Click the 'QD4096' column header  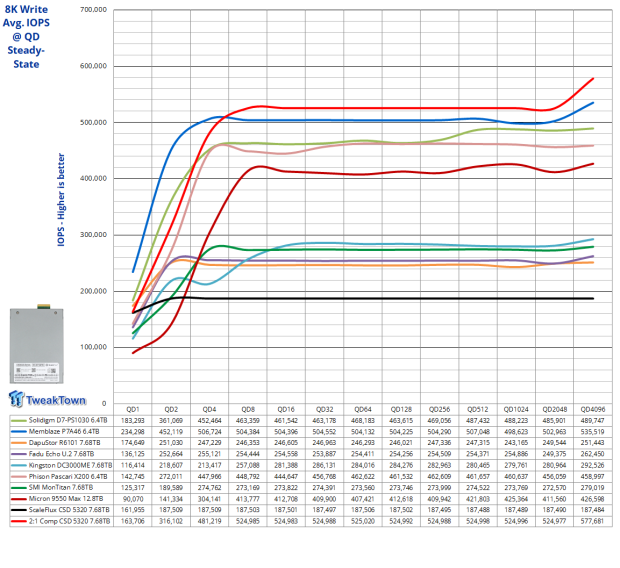[x=593, y=409]
